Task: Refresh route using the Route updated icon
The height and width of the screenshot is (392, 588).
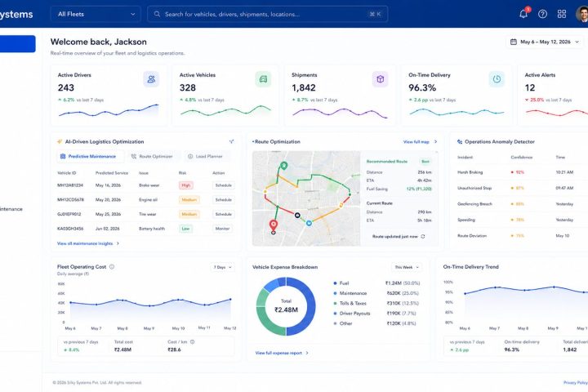Action: pos(423,237)
